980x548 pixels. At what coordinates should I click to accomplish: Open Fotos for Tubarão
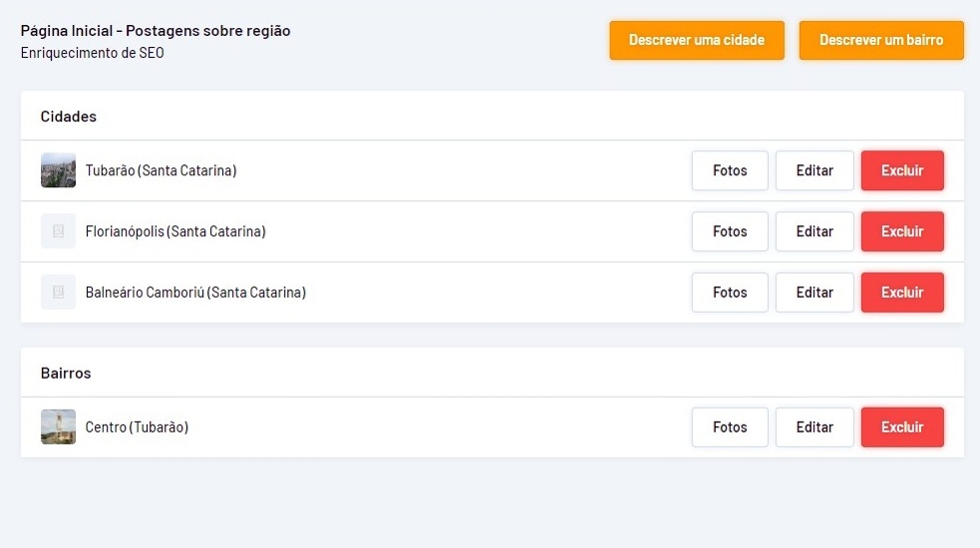point(730,170)
